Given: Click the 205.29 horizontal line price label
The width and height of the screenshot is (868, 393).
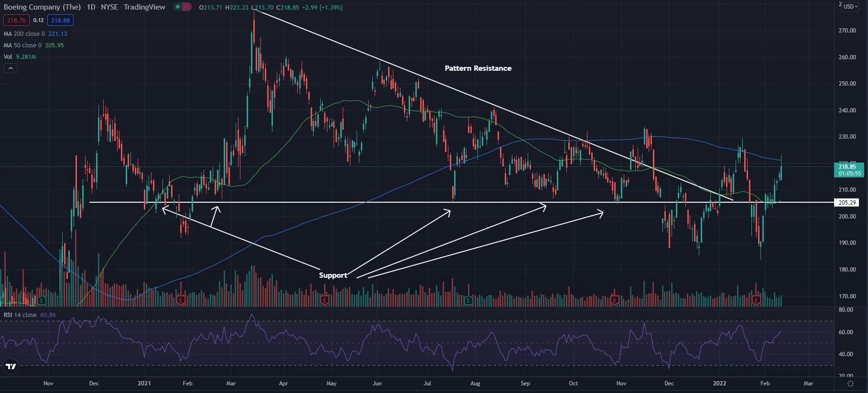Looking at the screenshot, I should click(847, 203).
